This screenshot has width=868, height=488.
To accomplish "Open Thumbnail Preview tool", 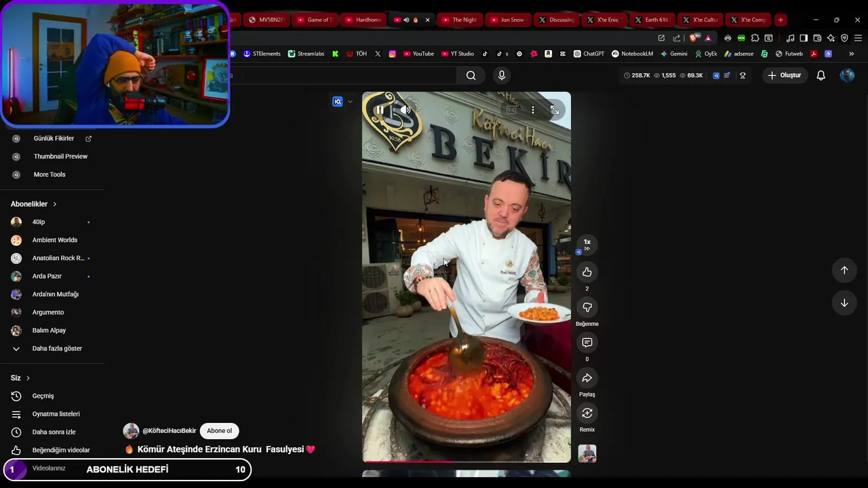I will click(x=60, y=157).
